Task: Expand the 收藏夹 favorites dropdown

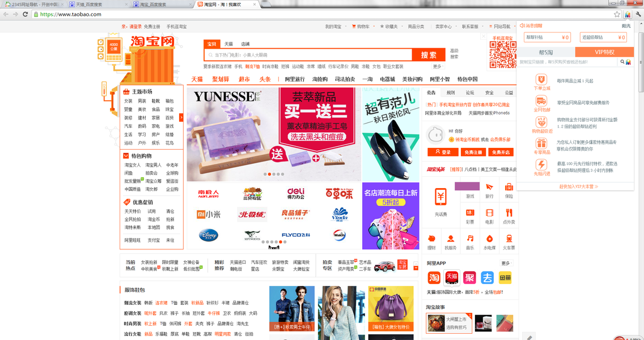Action: pos(390,26)
